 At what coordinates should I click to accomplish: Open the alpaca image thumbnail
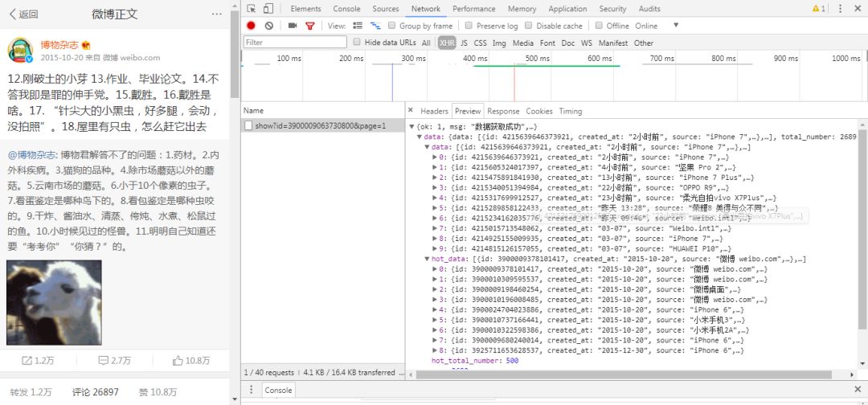click(55, 303)
